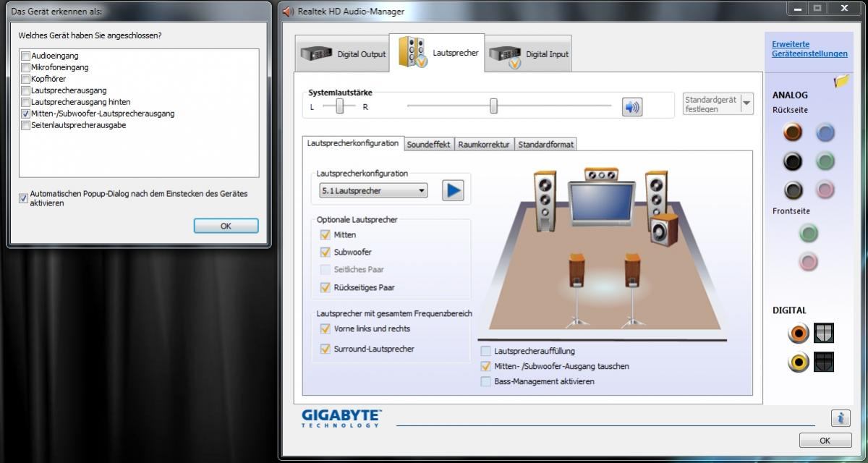Screen dimensions: 868x463
Task: Click the Systemlautstärke volume slider handle
Action: coord(493,106)
